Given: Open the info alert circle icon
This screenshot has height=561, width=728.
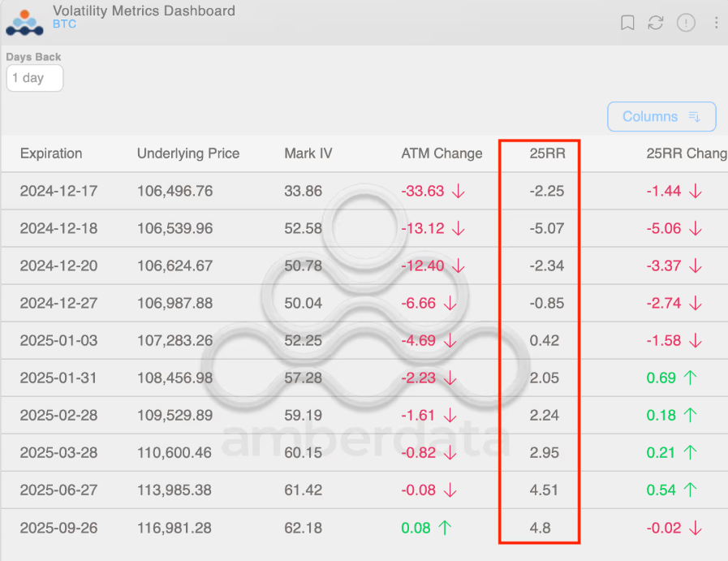Looking at the screenshot, I should pos(686,22).
